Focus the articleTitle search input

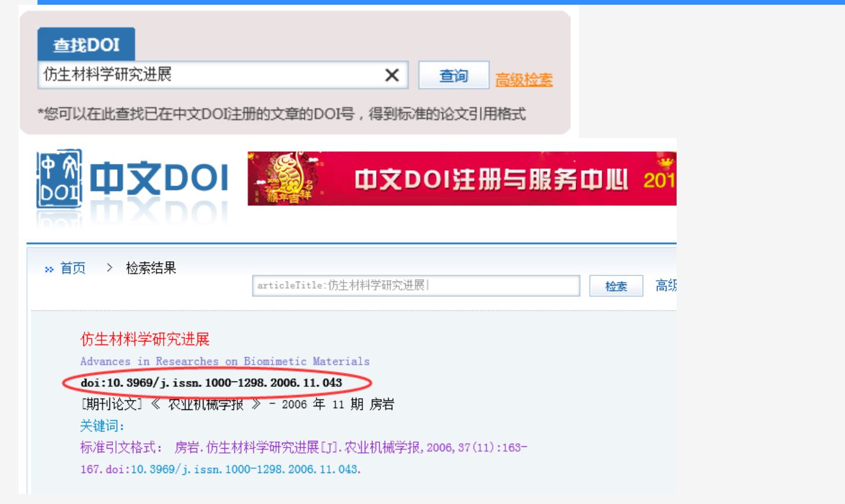(416, 286)
